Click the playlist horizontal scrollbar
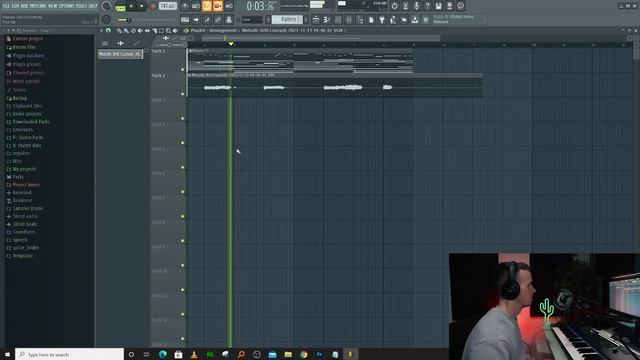Screen dimensions: 640x360 click(x=321, y=38)
